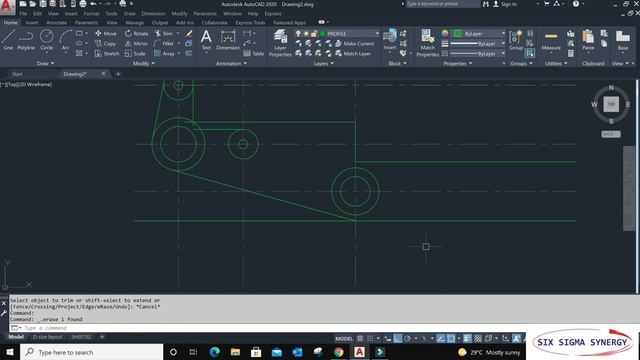
Task: Click the Erase pencil icon
Action: 189,33
